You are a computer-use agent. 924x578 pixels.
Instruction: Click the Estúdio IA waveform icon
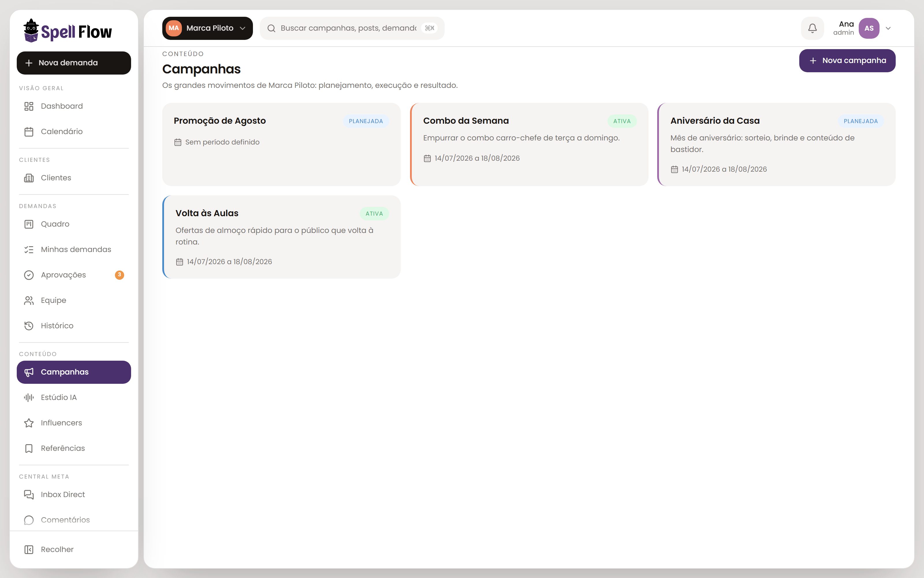pyautogui.click(x=29, y=398)
